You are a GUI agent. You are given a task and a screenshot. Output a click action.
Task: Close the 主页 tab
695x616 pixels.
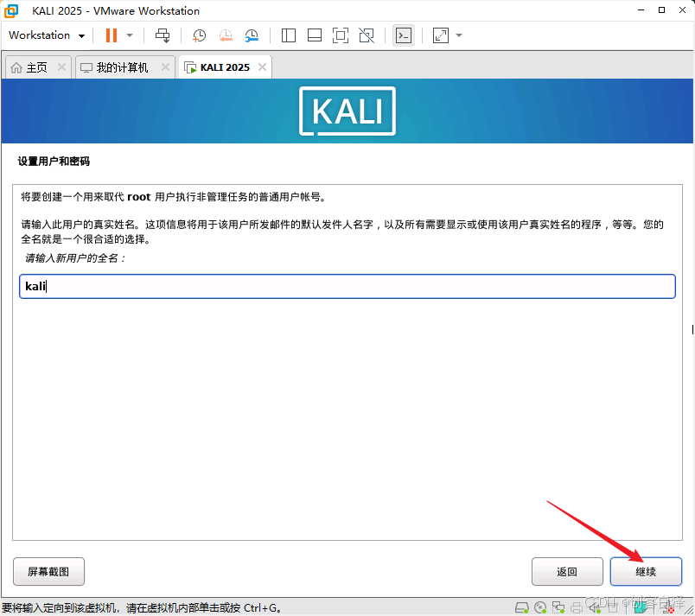click(x=61, y=67)
